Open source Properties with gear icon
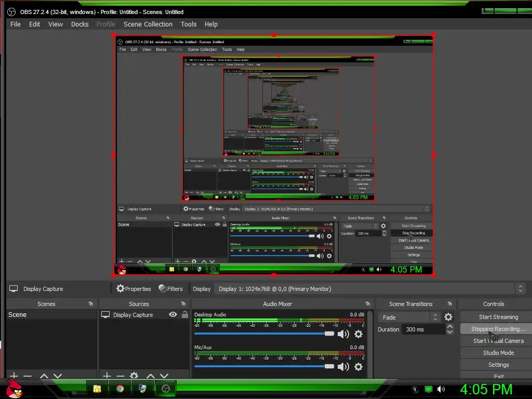 click(x=134, y=289)
